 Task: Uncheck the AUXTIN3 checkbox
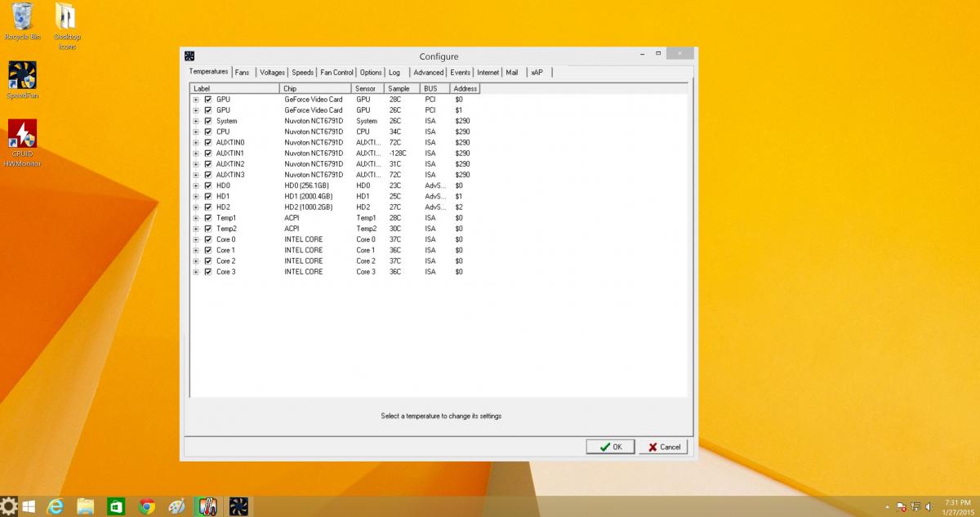tap(208, 175)
